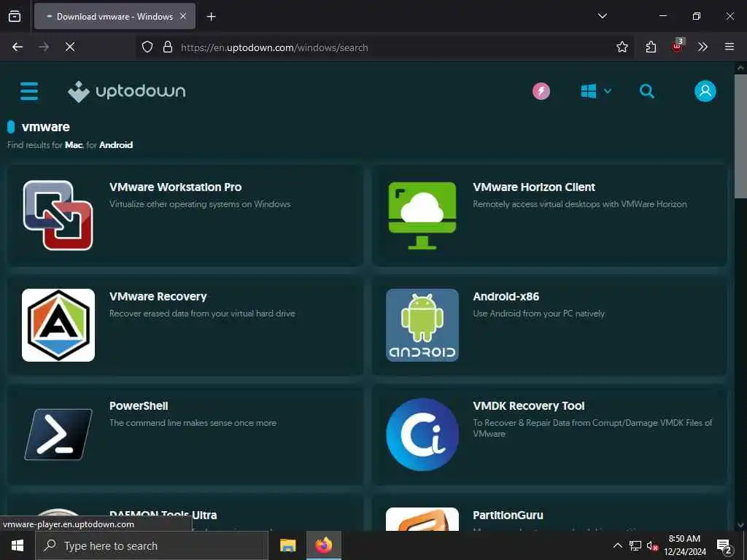Open the Firefox View icon

(x=15, y=16)
